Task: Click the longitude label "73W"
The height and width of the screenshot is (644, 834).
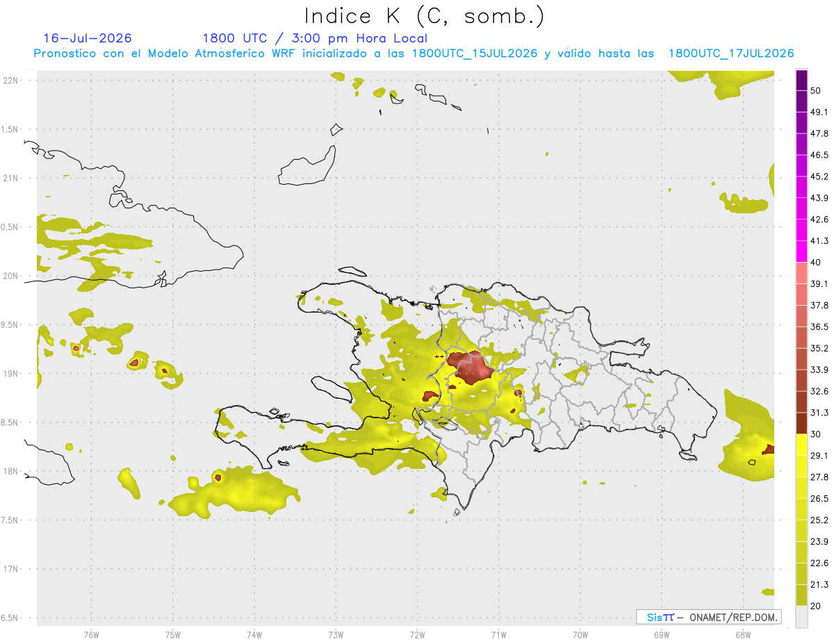Action: click(336, 634)
